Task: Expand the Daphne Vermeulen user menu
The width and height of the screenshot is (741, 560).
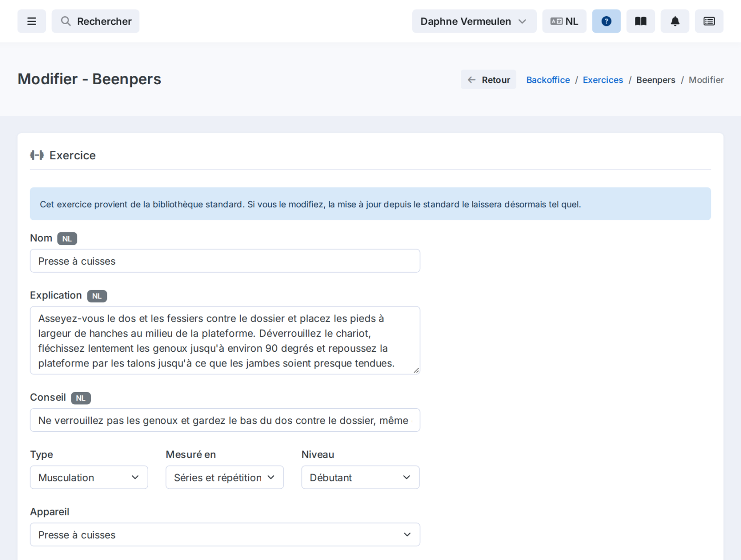Action: point(474,21)
